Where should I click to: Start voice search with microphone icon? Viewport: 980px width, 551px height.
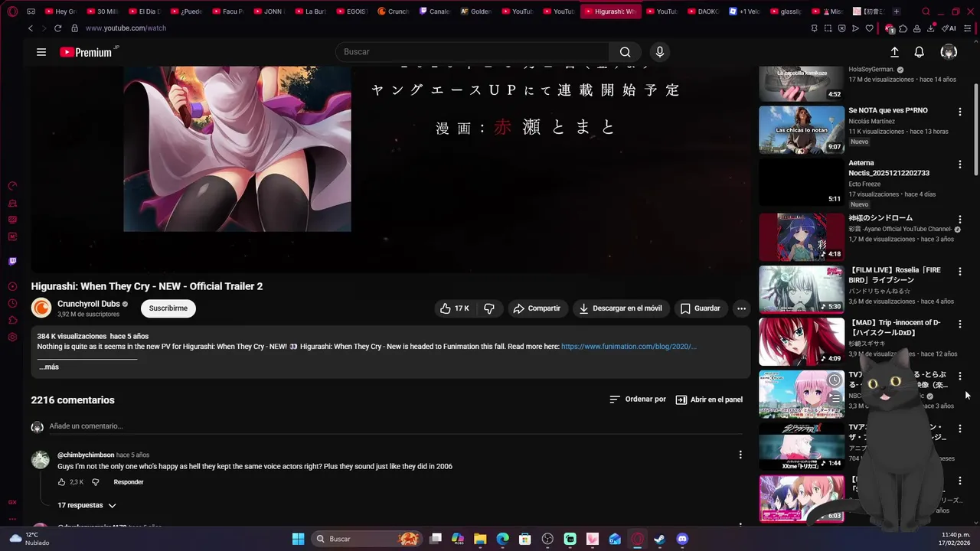click(660, 52)
